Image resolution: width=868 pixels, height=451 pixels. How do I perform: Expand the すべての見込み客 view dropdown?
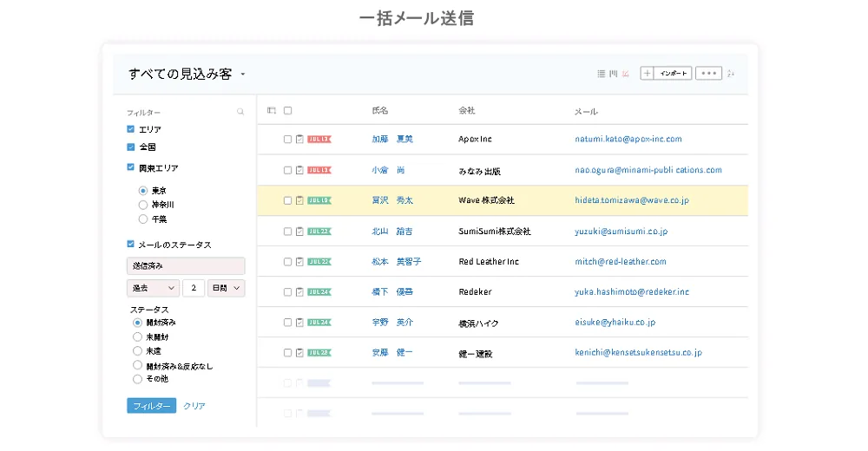[242, 74]
